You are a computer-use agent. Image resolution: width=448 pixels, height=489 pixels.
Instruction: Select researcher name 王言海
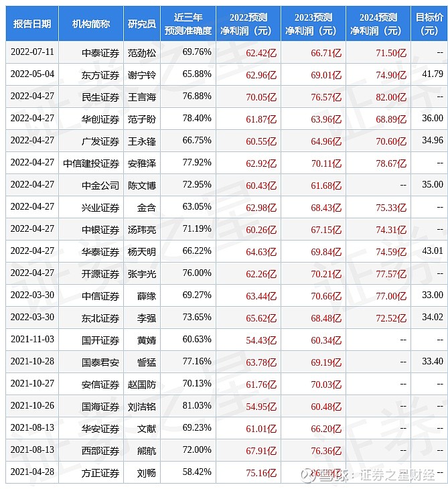point(142,97)
